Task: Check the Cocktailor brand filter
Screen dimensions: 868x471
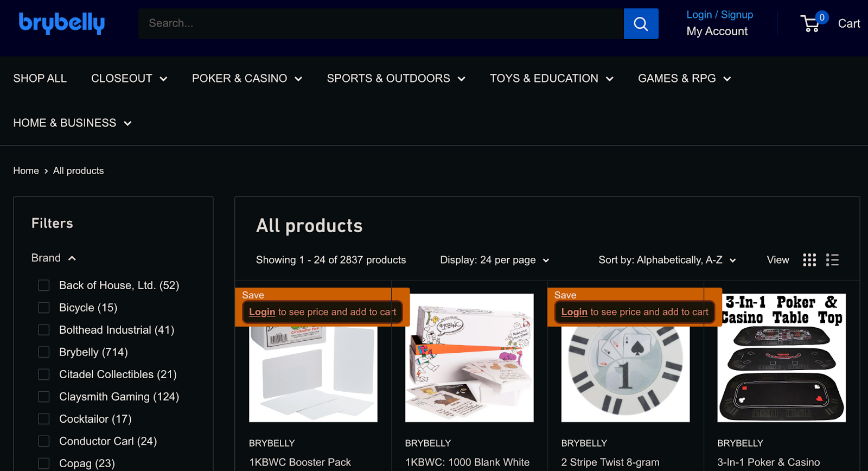Action: (44, 419)
